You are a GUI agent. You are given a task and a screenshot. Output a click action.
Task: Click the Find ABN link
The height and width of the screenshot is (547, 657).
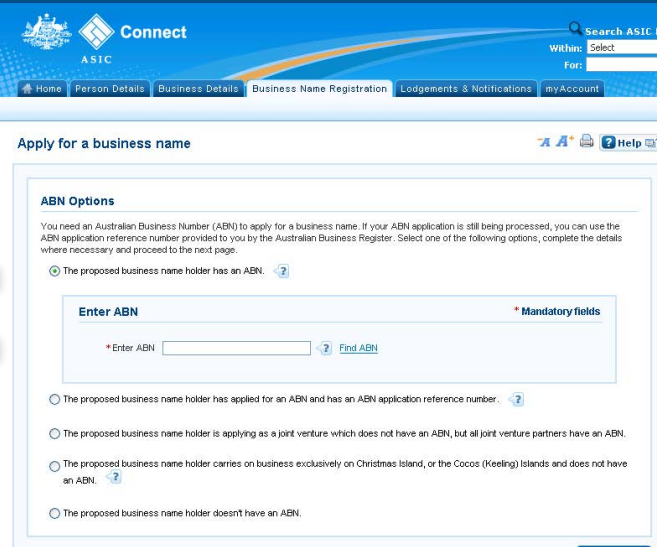[358, 348]
